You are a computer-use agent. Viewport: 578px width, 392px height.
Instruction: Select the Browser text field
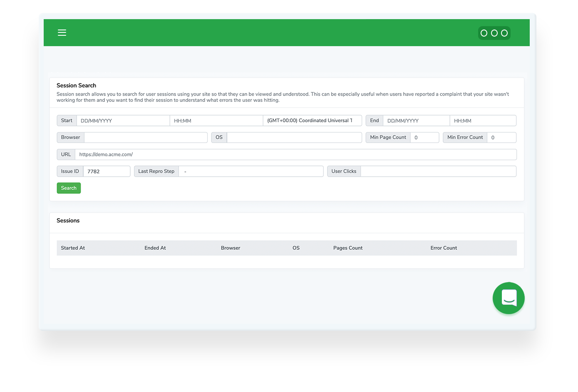click(146, 138)
